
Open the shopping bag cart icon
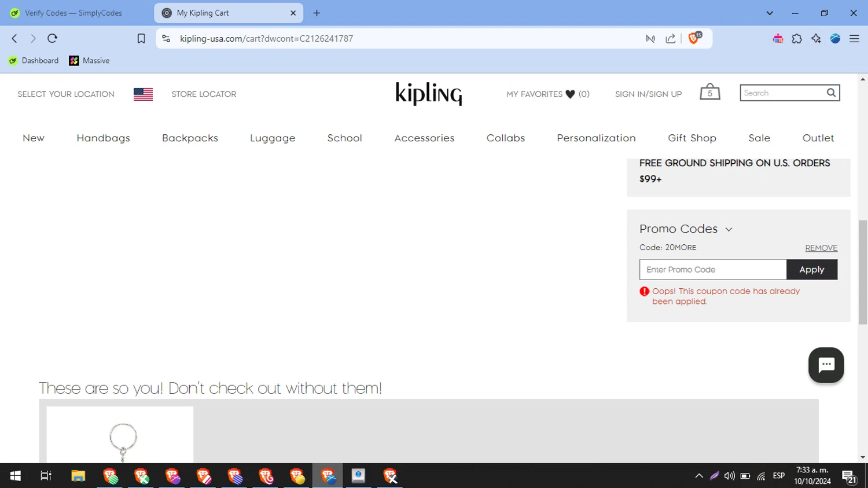click(x=709, y=92)
